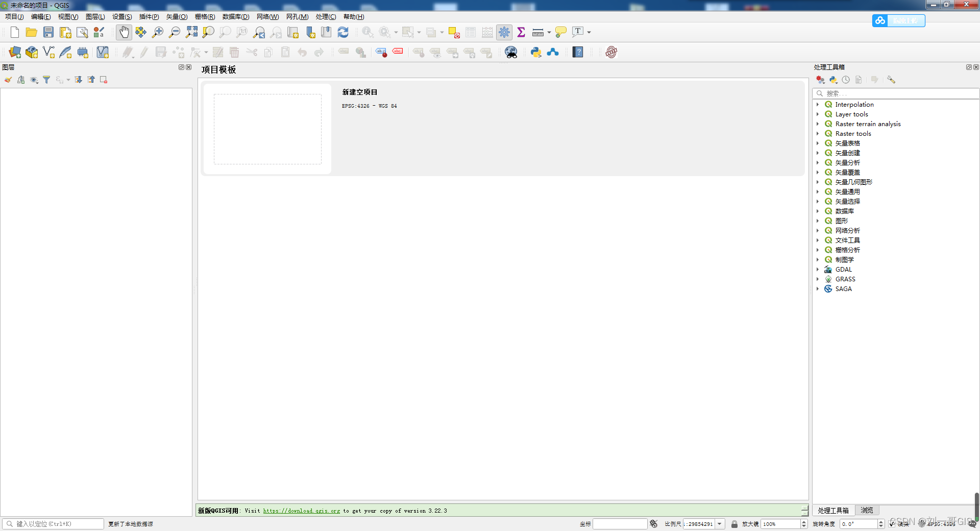This screenshot has width=980, height=531.
Task: Open the Python Console icon
Action: tap(536, 52)
